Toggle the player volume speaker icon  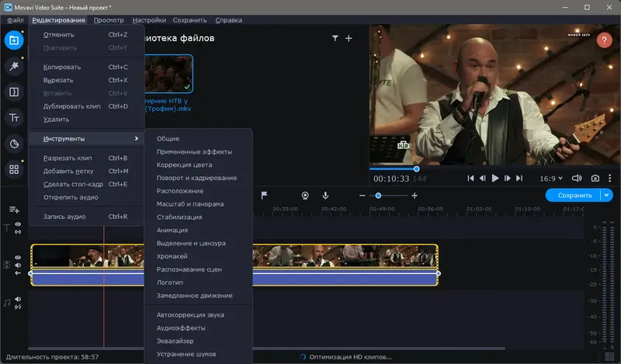click(577, 179)
